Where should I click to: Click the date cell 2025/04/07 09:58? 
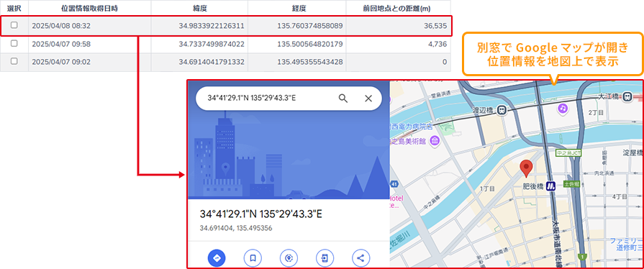tap(60, 44)
